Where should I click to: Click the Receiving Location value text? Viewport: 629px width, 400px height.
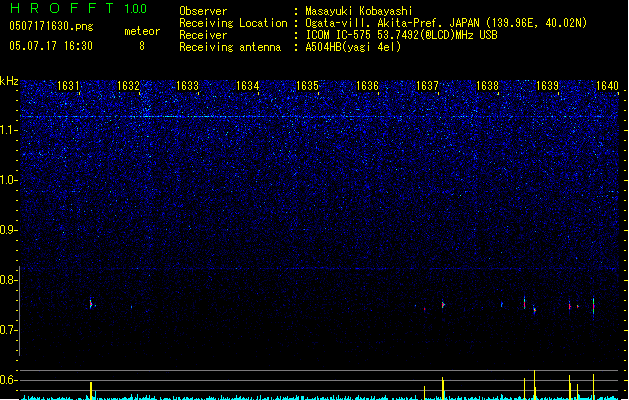tap(446, 23)
